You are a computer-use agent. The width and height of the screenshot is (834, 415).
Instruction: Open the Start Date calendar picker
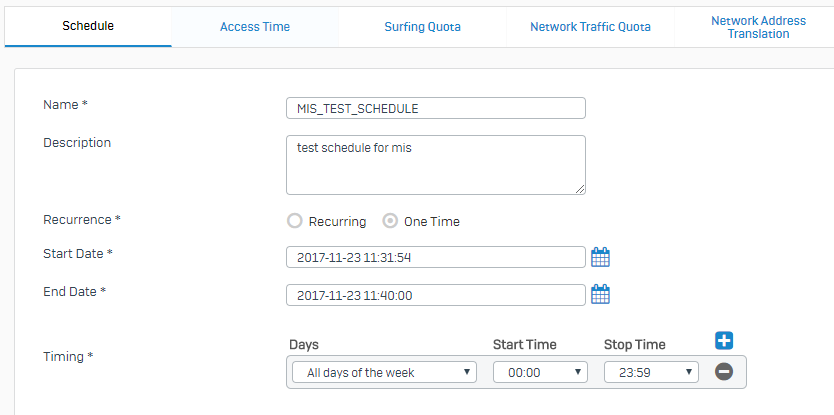click(x=601, y=257)
